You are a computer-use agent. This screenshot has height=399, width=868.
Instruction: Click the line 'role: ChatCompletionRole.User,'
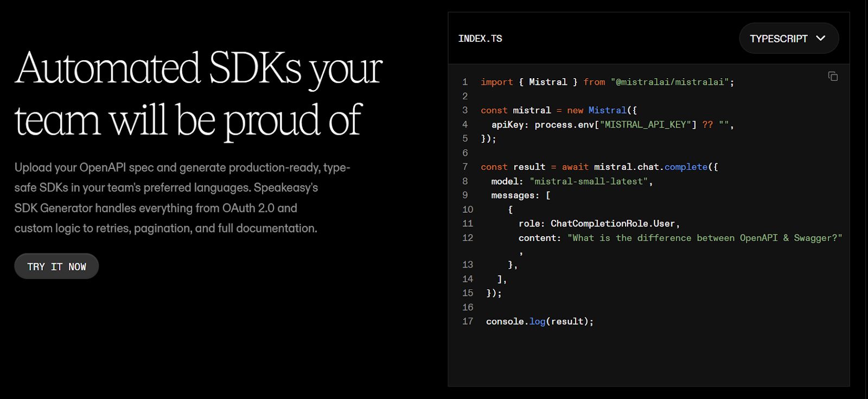click(x=599, y=224)
